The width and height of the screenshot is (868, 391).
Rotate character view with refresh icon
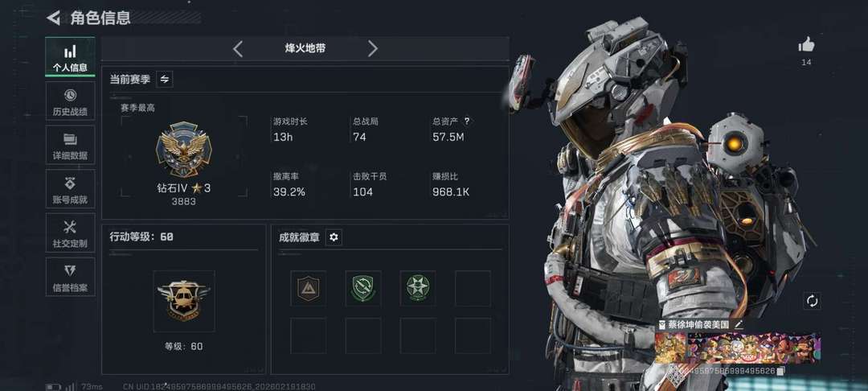click(812, 301)
